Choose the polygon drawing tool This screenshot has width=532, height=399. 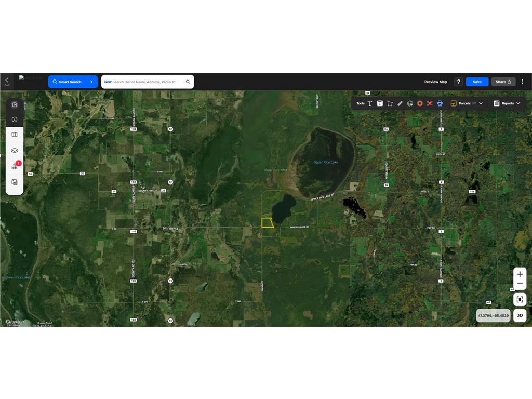click(x=390, y=103)
